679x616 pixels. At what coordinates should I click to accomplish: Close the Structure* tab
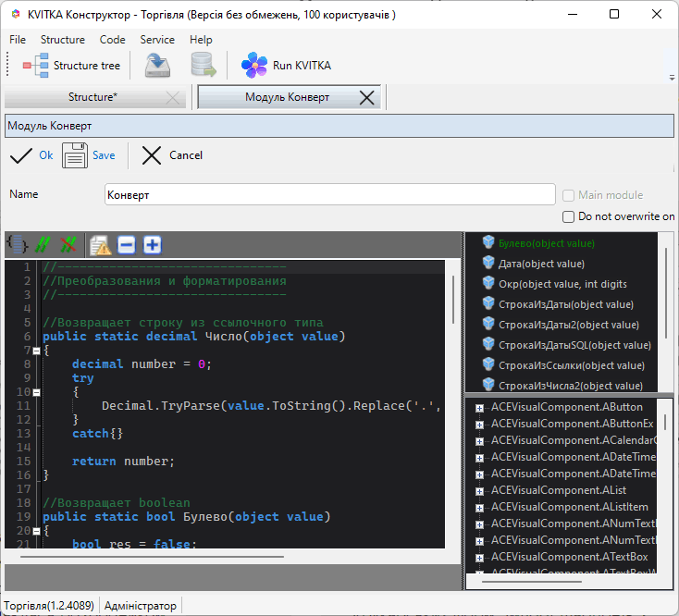pyautogui.click(x=173, y=98)
